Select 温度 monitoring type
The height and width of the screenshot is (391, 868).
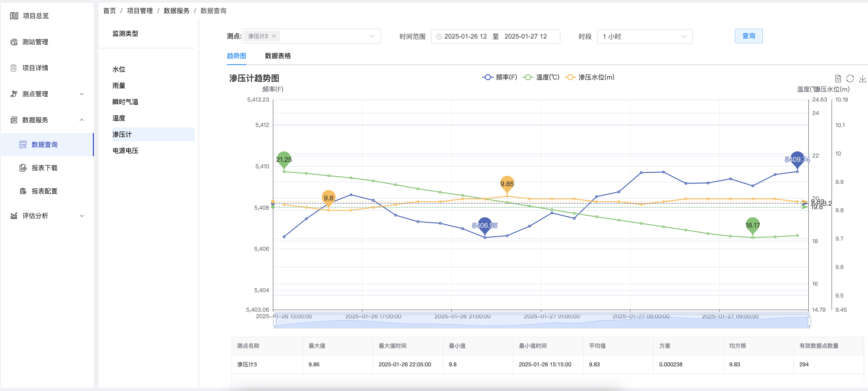119,118
